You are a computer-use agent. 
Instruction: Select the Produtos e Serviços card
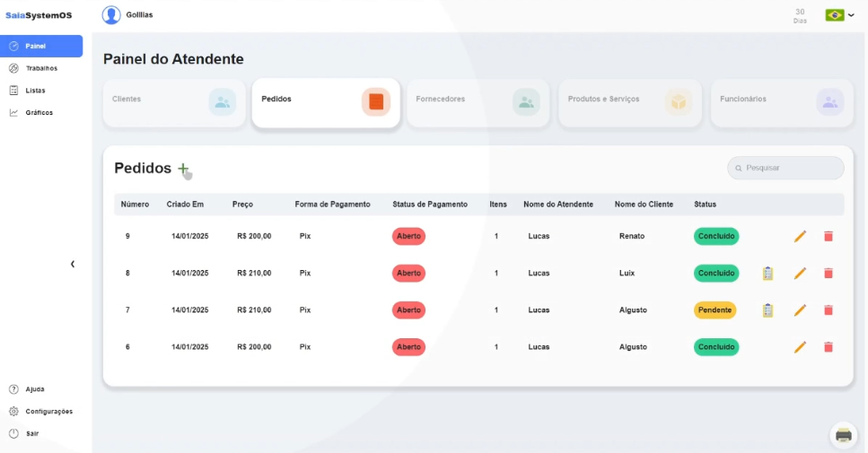pos(629,102)
